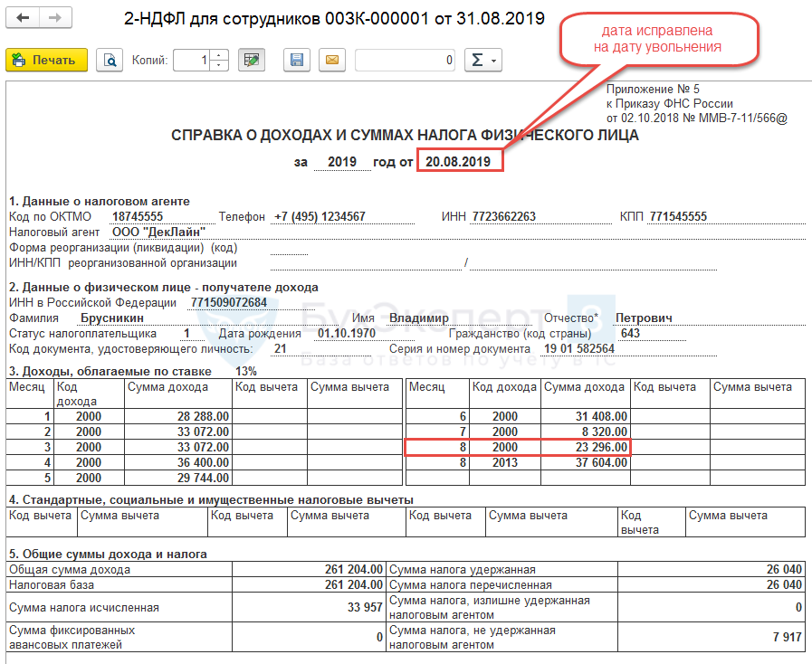Save the form with diskette icon
The image size is (812, 664).
(x=297, y=60)
